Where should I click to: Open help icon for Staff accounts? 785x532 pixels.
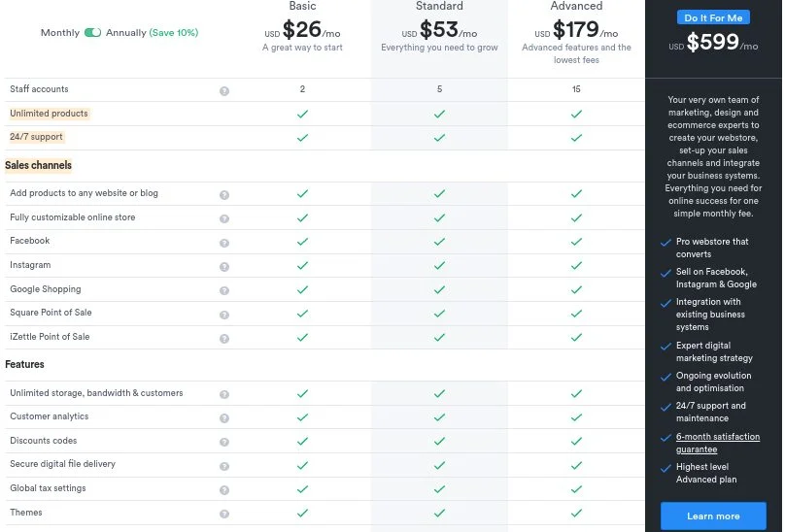[224, 90]
